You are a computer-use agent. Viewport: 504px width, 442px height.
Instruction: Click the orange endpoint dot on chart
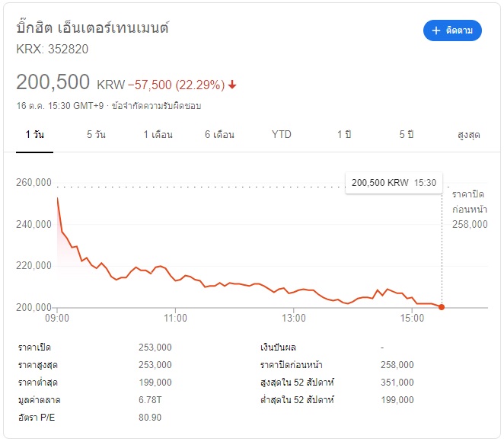click(x=442, y=307)
